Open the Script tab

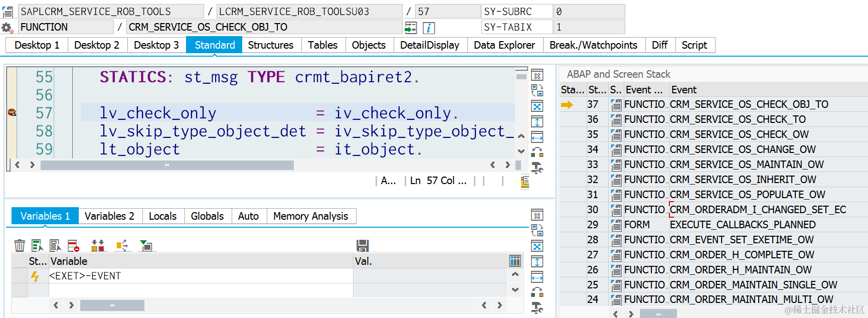pyautogui.click(x=695, y=45)
